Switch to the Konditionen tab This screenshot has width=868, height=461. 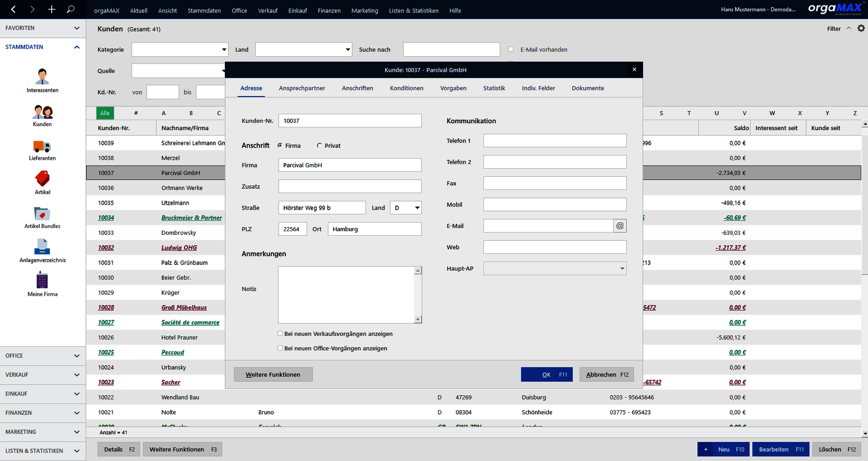coord(407,88)
